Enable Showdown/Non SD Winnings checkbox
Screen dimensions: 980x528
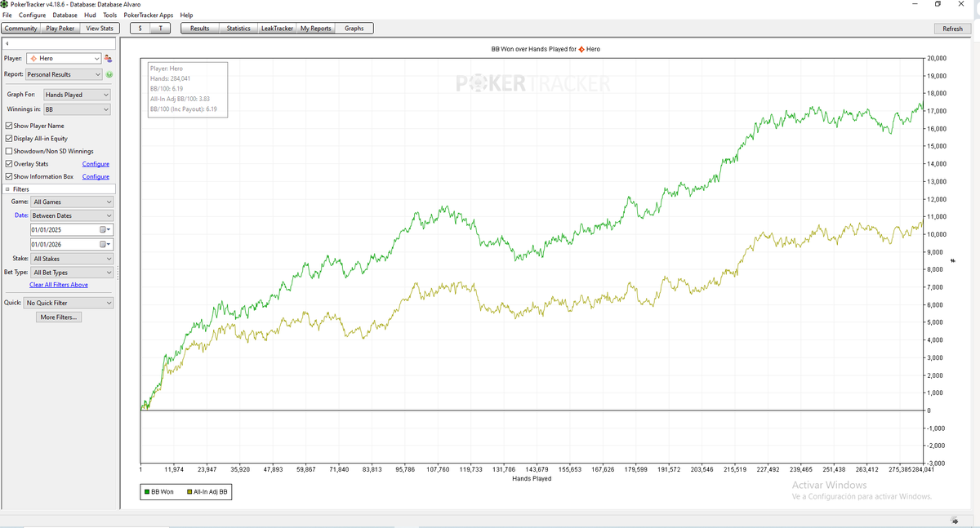click(x=8, y=151)
